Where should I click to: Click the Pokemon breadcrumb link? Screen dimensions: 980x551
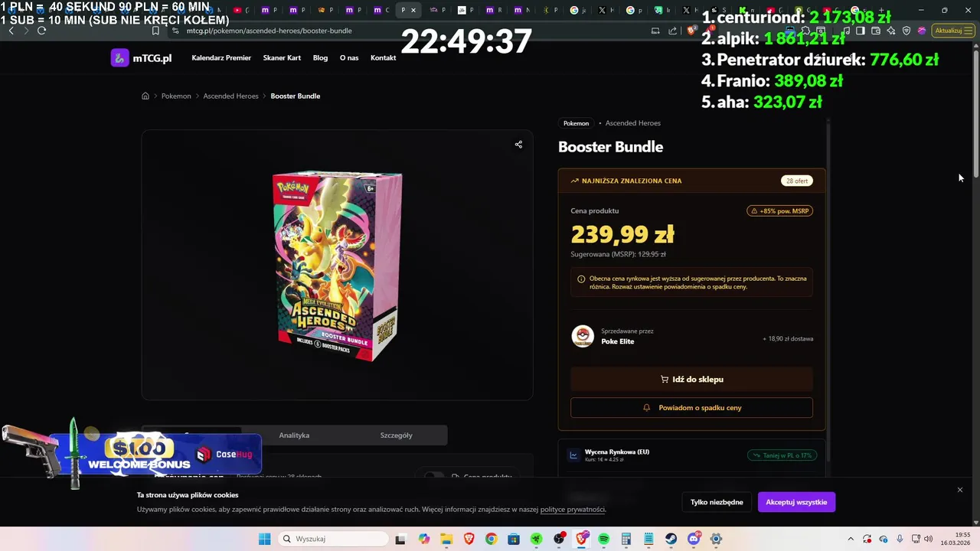coord(176,96)
